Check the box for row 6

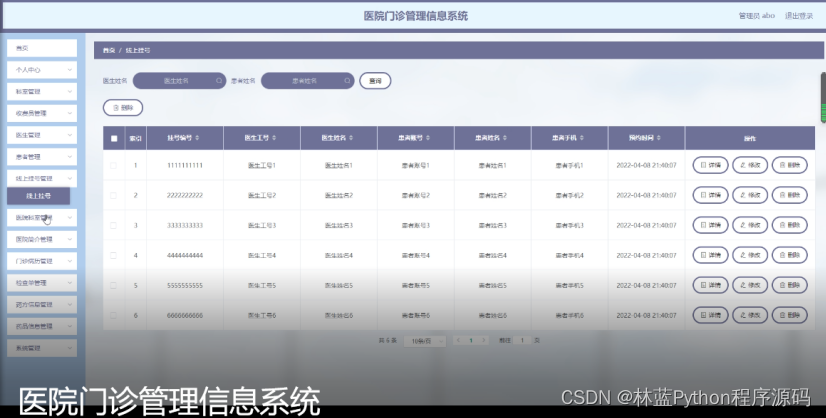coord(114,316)
